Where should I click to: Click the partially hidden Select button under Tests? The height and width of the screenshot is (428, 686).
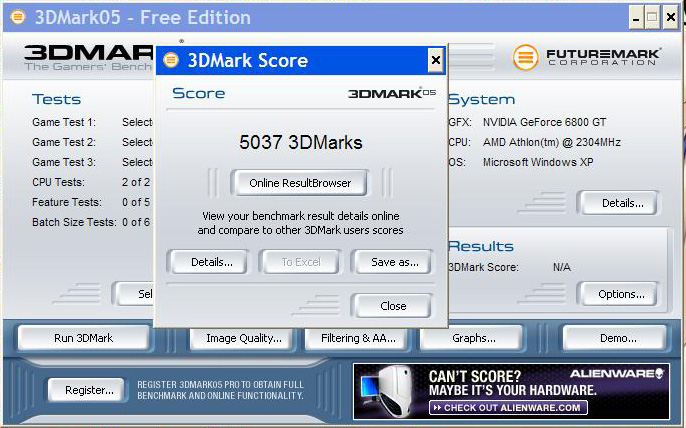click(133, 294)
